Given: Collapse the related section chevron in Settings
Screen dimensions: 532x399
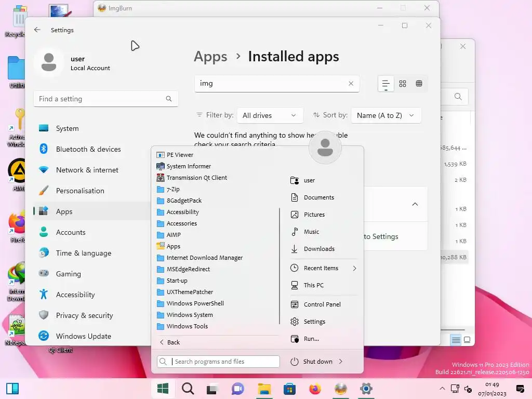Looking at the screenshot, I should 415,204.
